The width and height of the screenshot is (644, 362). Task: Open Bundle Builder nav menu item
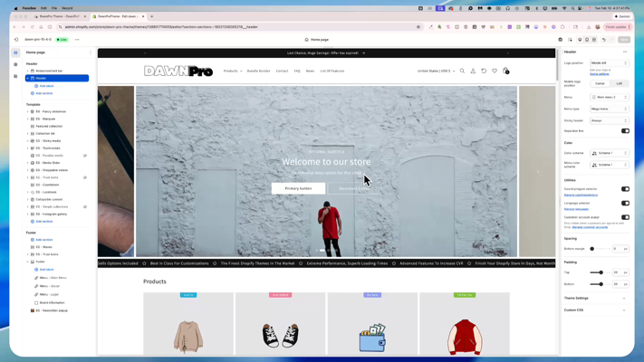point(258,71)
